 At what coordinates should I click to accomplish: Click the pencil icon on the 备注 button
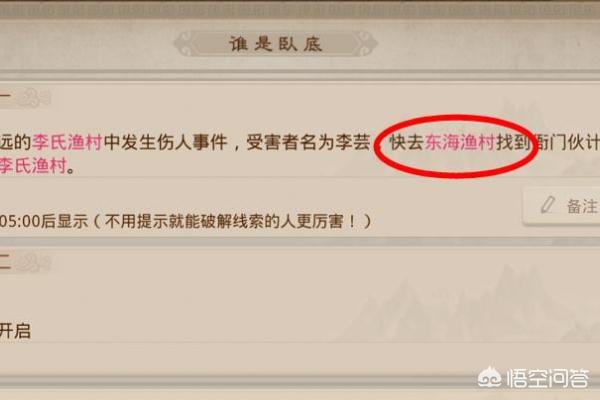(548, 205)
